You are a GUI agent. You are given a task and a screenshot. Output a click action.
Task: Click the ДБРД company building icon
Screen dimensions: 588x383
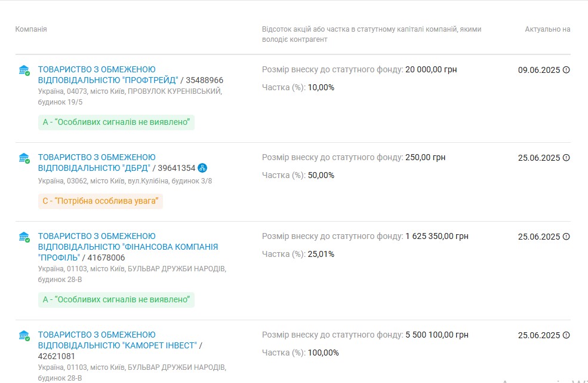(24, 158)
